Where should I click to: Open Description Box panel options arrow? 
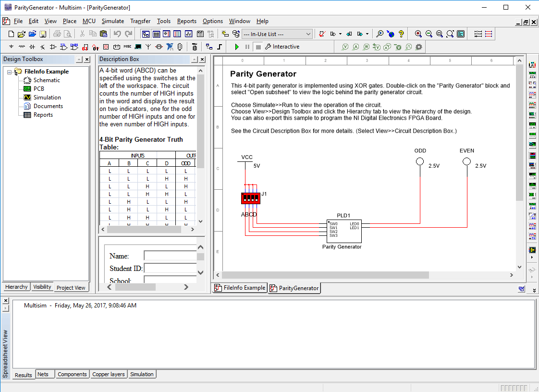194,60
